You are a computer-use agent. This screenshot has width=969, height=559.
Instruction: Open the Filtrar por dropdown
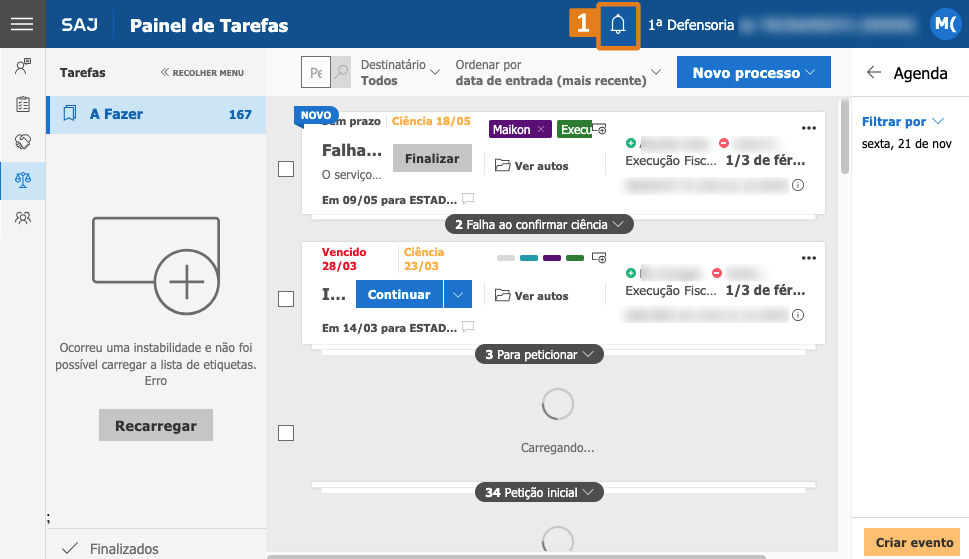(x=902, y=122)
